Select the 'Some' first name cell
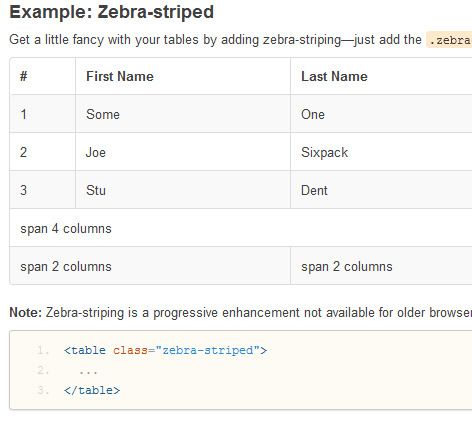Screen dimensions: 472x424 coord(183,114)
